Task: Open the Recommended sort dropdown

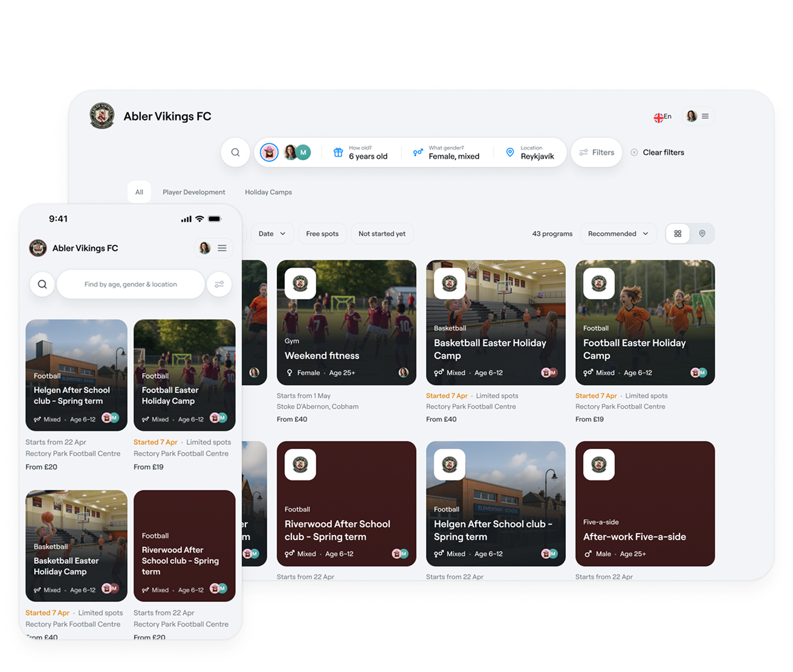Action: (x=618, y=234)
